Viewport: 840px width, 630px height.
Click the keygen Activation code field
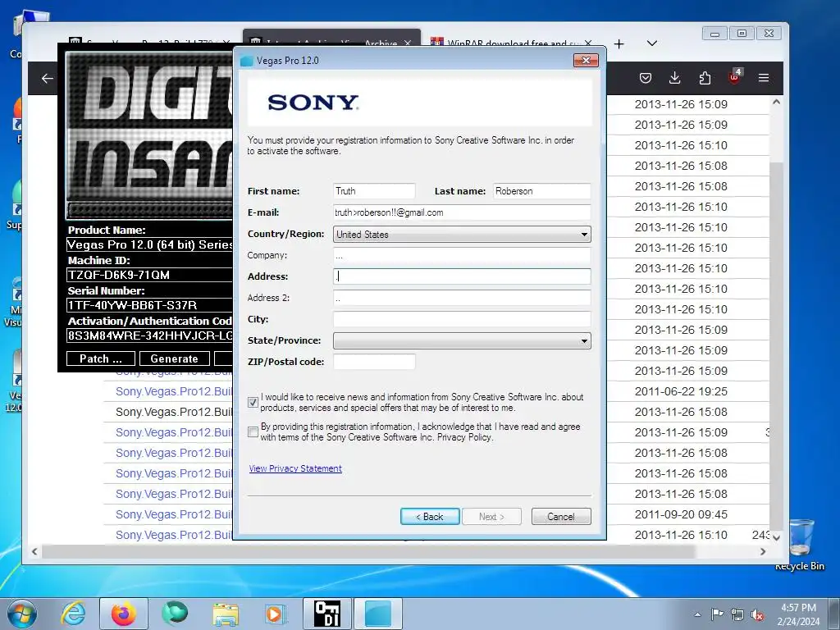pos(149,336)
